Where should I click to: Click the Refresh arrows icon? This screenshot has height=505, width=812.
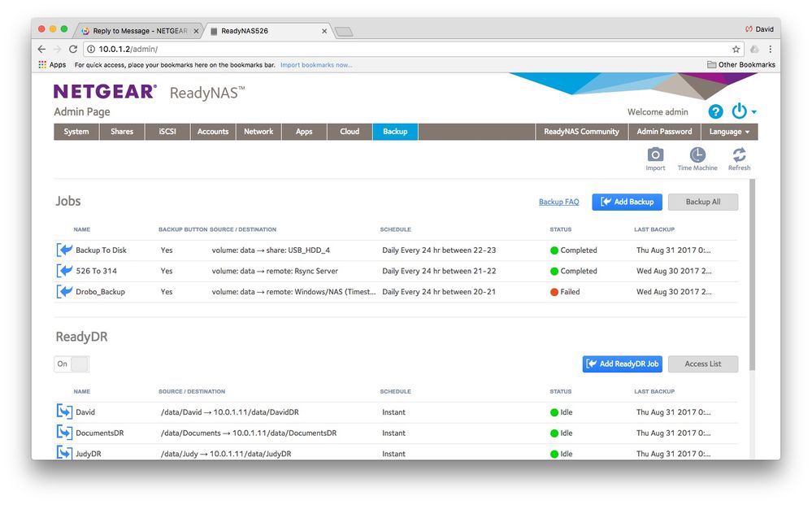click(739, 155)
